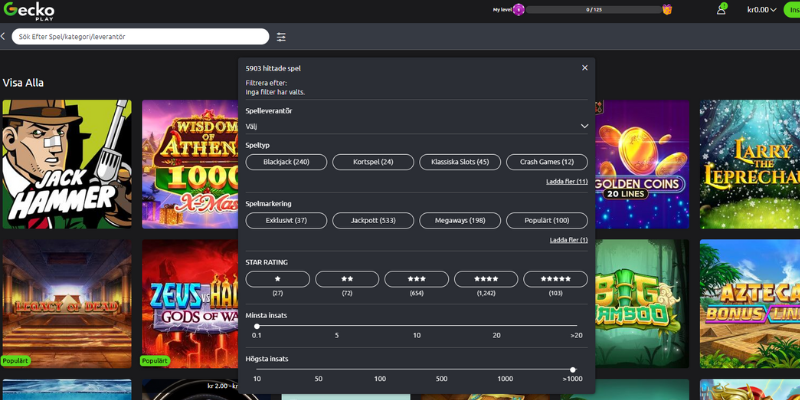Open the Azteca Bonus Lines game

[x=750, y=304]
